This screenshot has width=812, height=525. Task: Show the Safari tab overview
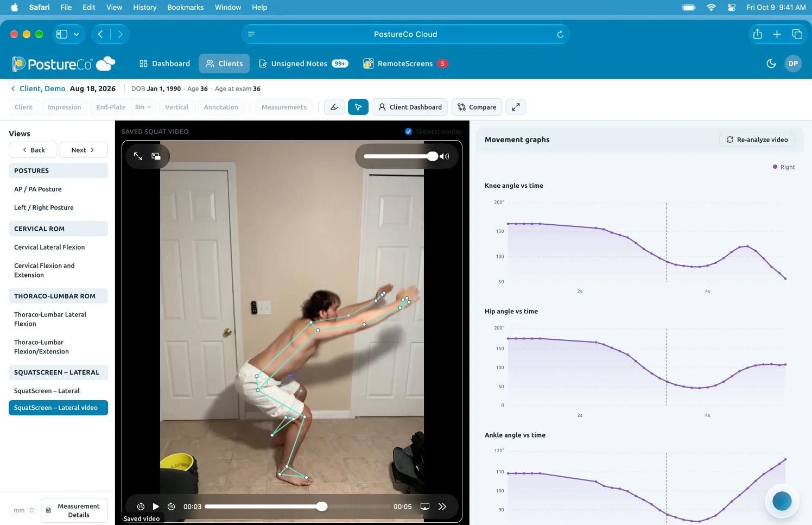click(797, 34)
